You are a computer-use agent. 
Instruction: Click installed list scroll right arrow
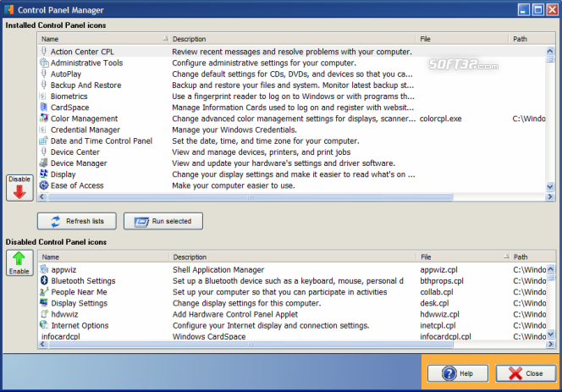[550, 197]
